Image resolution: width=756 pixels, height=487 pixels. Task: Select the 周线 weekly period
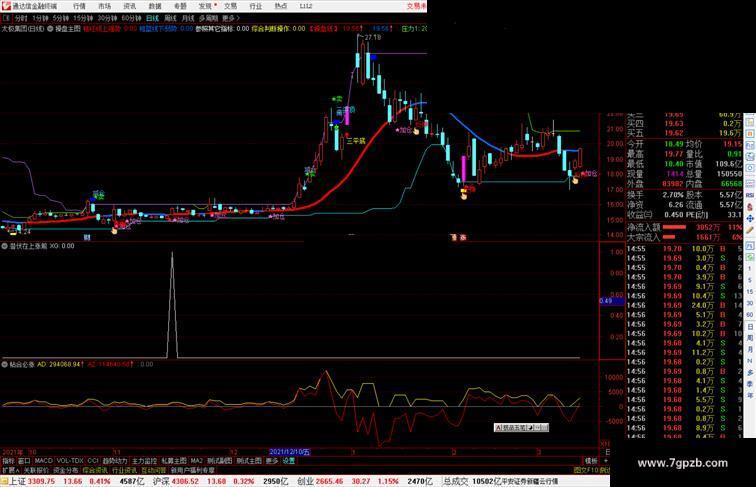(170, 18)
